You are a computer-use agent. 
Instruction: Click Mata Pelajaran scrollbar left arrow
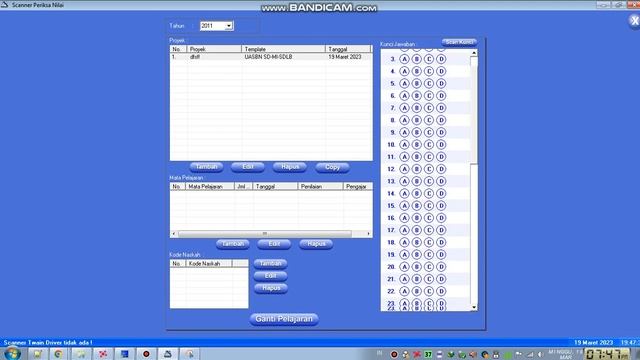coord(174,234)
